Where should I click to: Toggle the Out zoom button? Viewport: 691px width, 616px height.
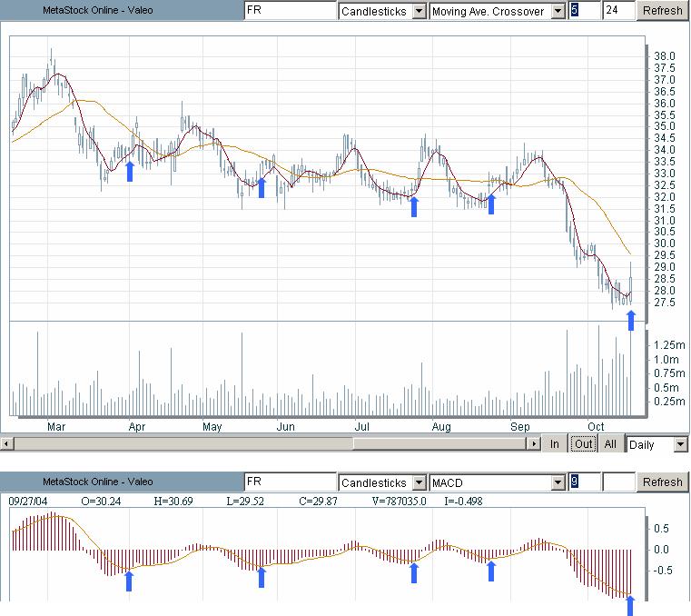583,444
